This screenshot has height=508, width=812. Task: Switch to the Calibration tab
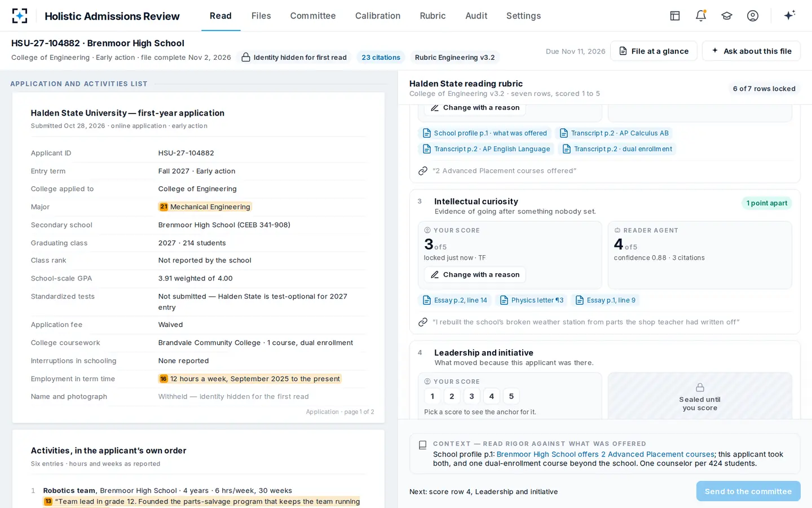click(378, 16)
